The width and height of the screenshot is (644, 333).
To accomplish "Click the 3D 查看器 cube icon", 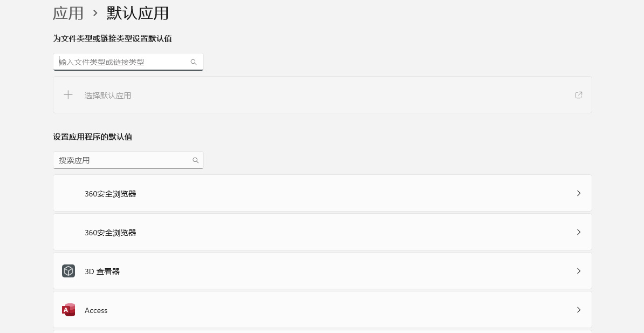I will (x=68, y=271).
